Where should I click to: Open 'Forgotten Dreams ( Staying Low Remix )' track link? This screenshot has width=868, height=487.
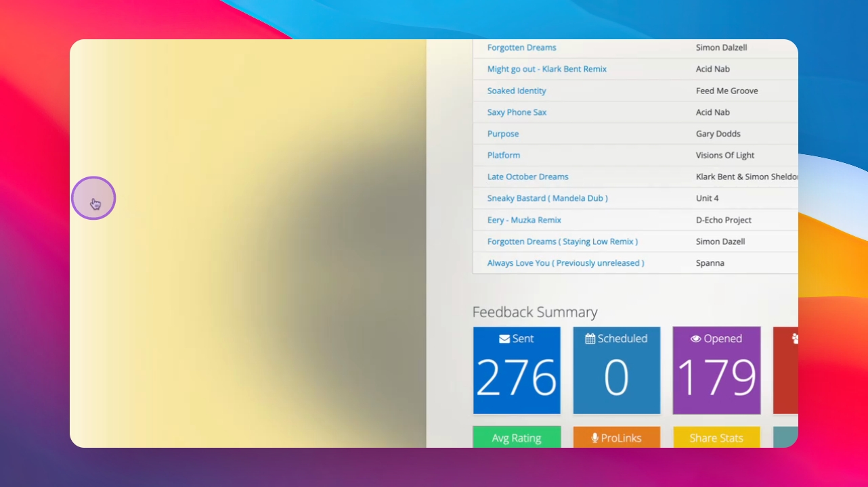click(x=563, y=241)
